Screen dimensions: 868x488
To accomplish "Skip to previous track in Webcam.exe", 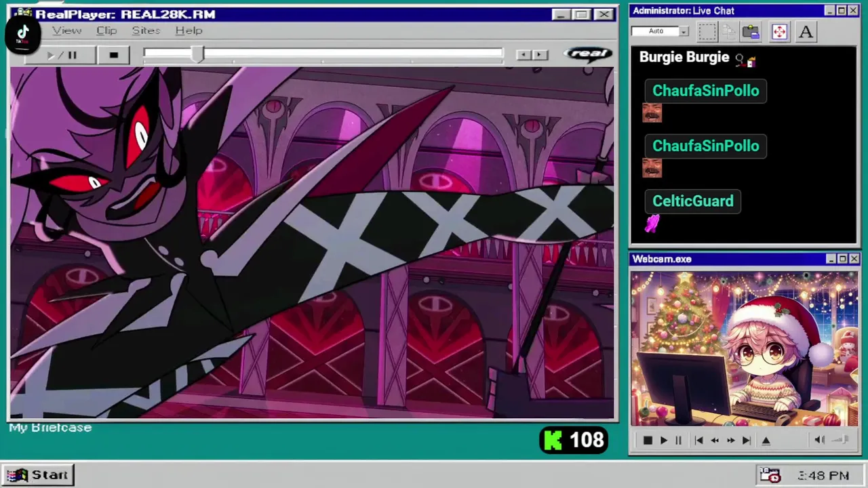I will pyautogui.click(x=698, y=441).
